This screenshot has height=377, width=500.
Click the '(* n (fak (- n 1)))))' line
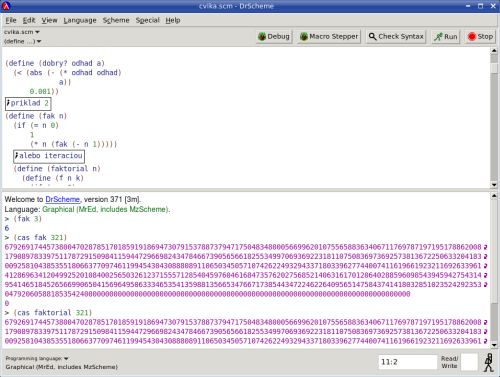point(74,144)
